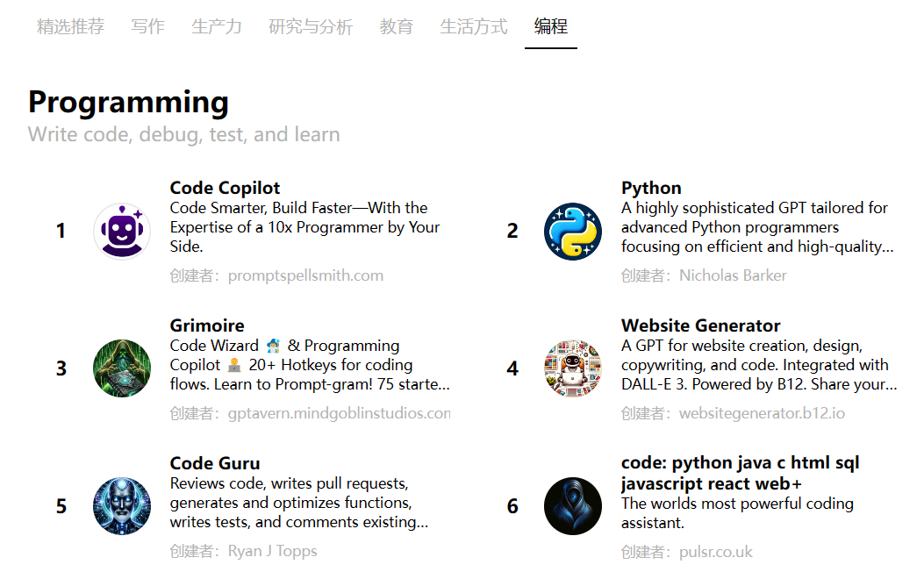The width and height of the screenshot is (924, 579).
Task: Click the Code Copilot purple robot icon
Action: pos(122,232)
